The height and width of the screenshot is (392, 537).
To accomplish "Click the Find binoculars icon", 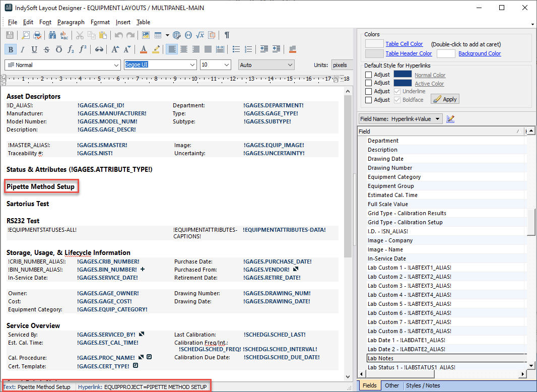I will [x=52, y=35].
